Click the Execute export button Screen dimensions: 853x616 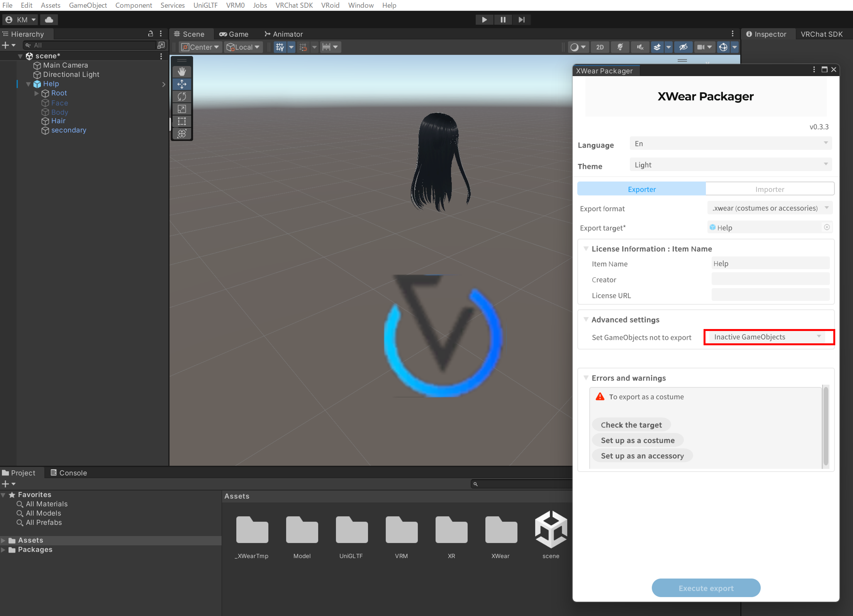(x=705, y=587)
